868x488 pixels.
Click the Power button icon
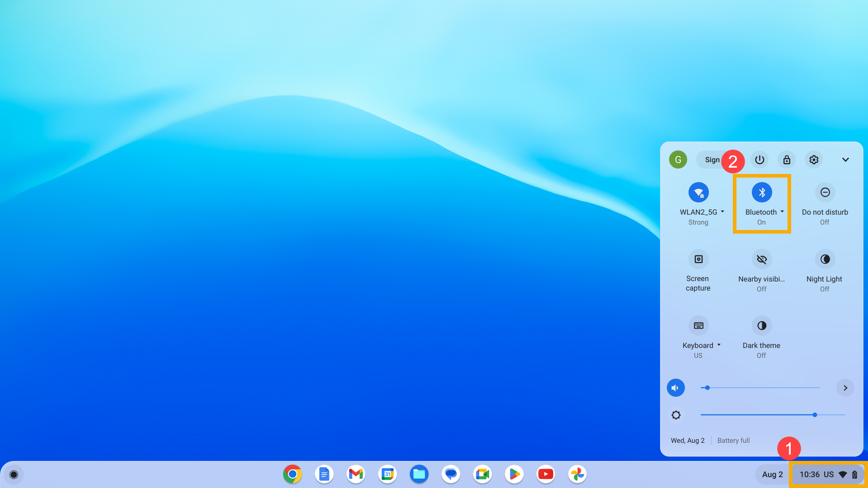[x=760, y=159]
